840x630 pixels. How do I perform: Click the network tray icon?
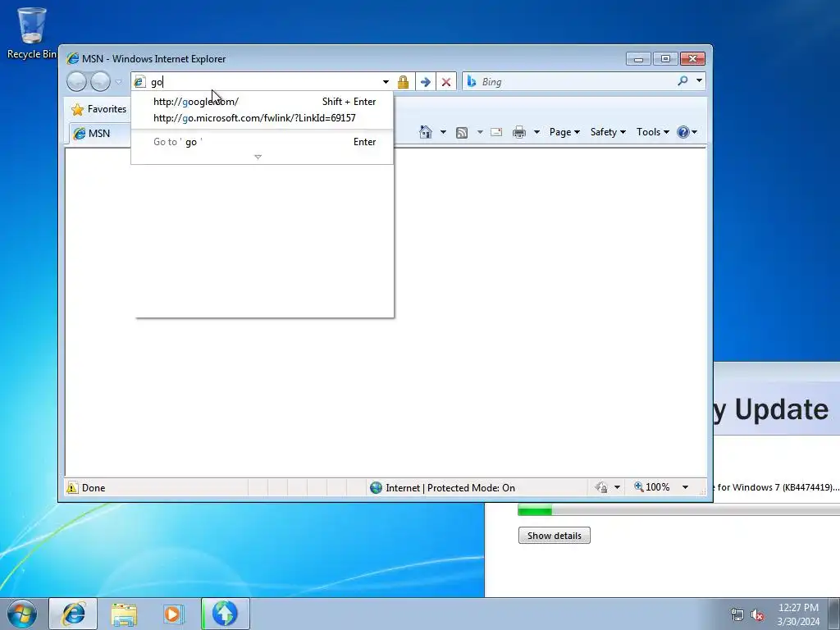[x=737, y=614]
